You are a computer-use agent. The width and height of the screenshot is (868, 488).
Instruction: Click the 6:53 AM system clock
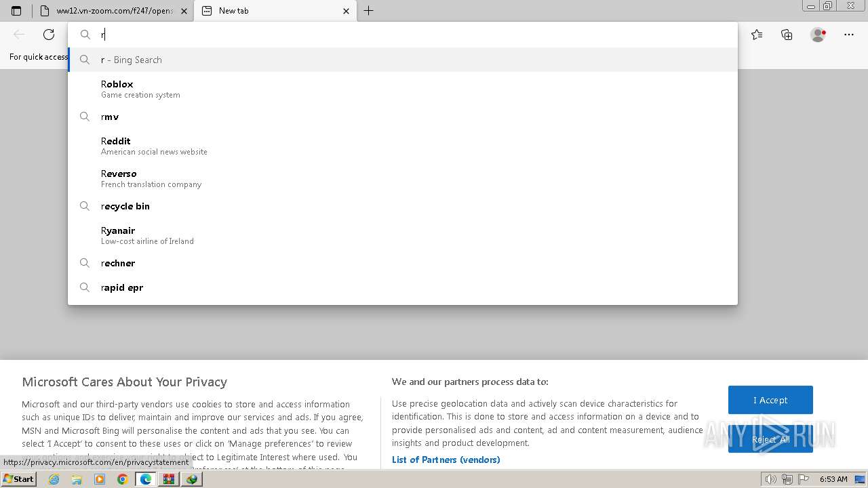coord(833,479)
